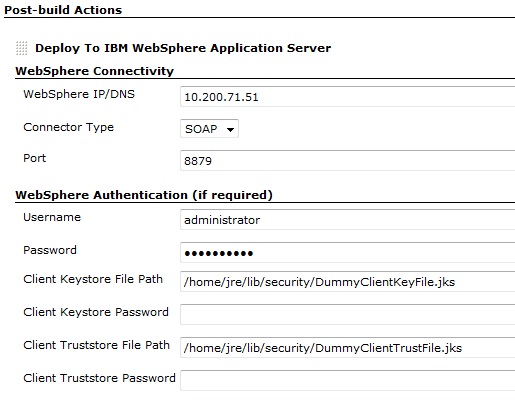
Task: Click the Port input box containing 8879
Action: pos(348,161)
